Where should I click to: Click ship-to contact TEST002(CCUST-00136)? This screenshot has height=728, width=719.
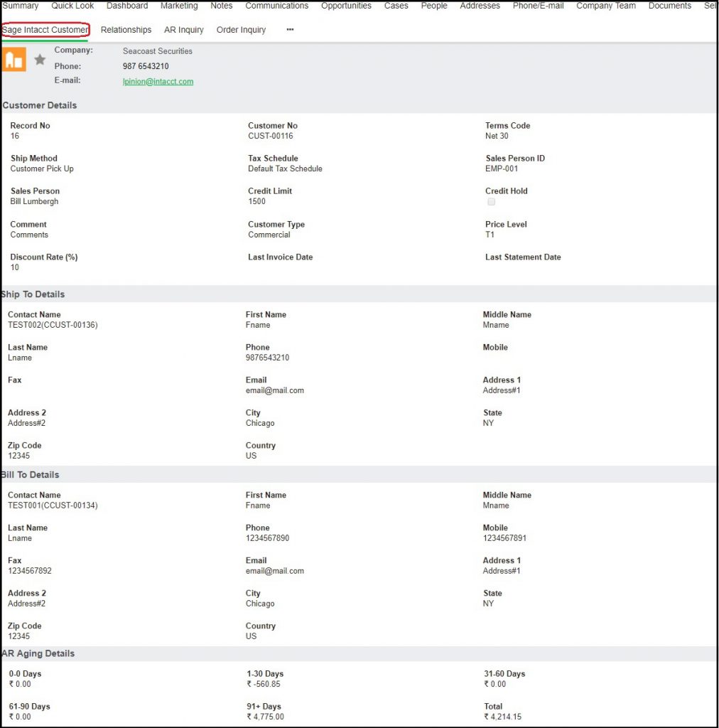pos(53,324)
